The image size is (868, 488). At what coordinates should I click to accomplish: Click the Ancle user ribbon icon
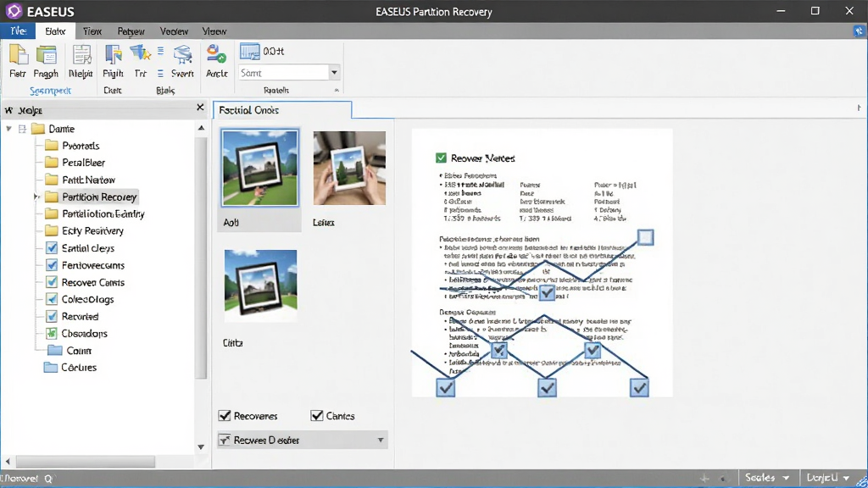216,54
